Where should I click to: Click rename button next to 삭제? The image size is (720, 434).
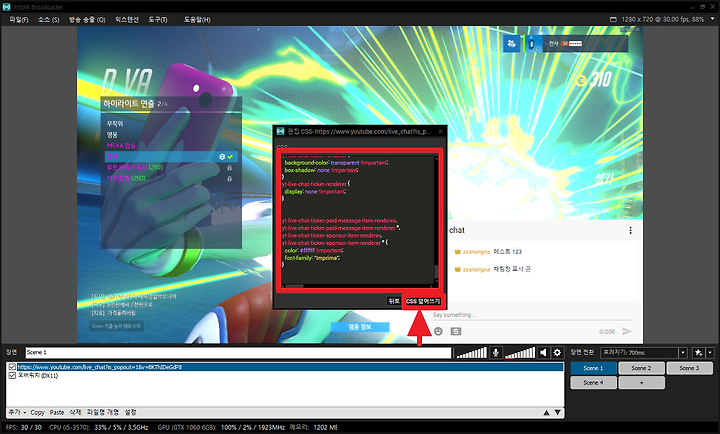point(102,412)
